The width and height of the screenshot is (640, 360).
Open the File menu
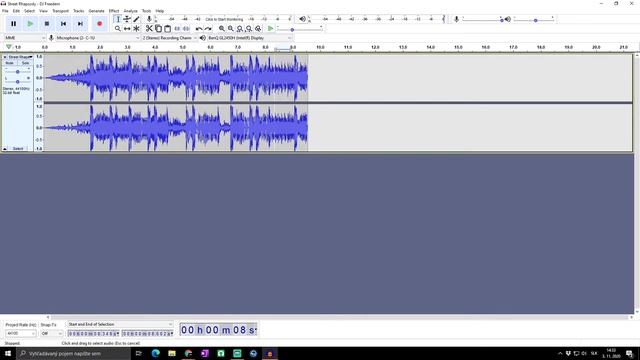tap(5, 11)
